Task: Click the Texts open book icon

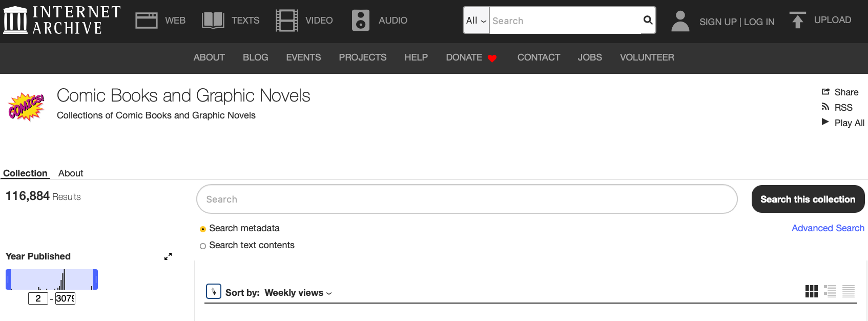Action: tap(213, 21)
